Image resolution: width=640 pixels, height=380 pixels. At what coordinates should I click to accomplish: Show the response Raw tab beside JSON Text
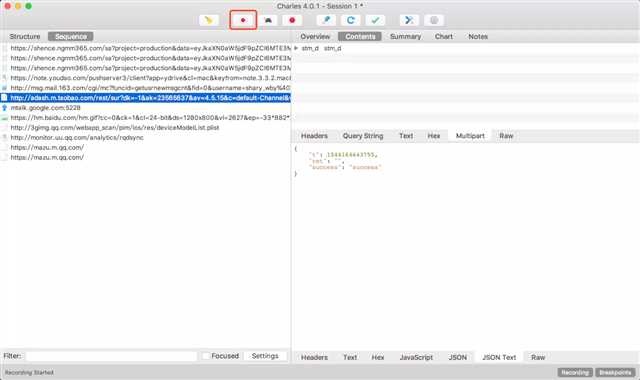pos(538,357)
